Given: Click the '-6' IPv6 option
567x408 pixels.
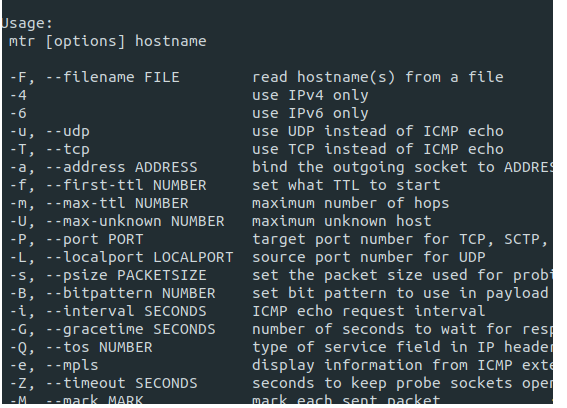Looking at the screenshot, I should [x=18, y=113].
